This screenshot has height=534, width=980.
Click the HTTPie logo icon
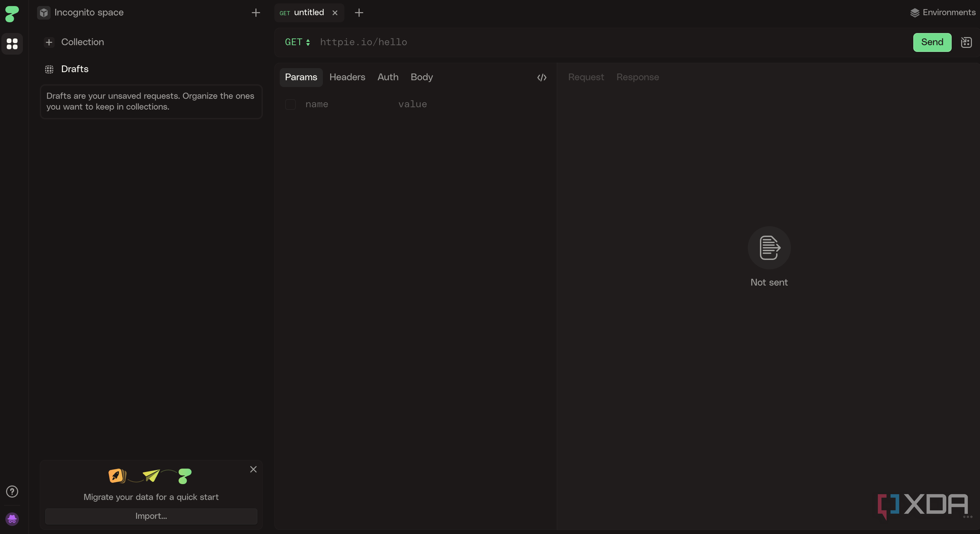[12, 14]
